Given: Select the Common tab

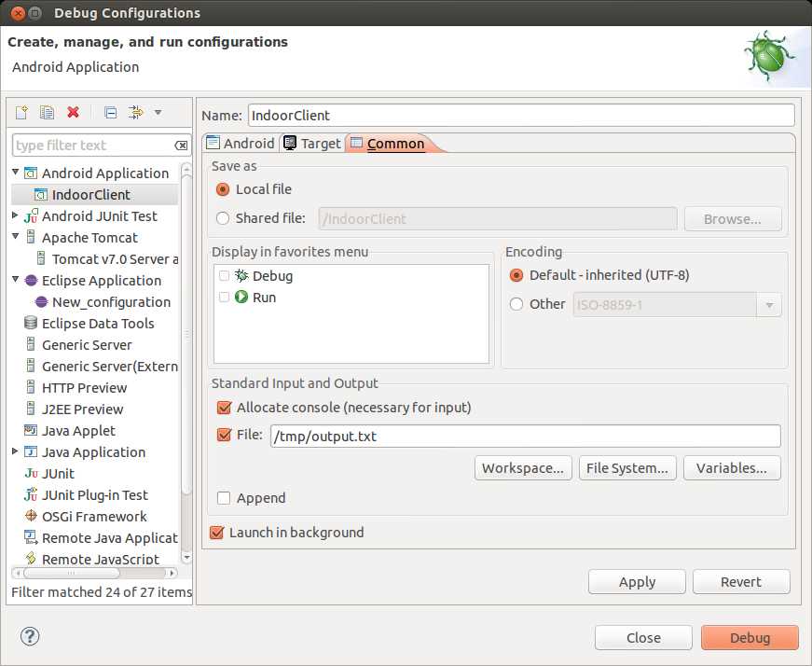Looking at the screenshot, I should [x=389, y=144].
